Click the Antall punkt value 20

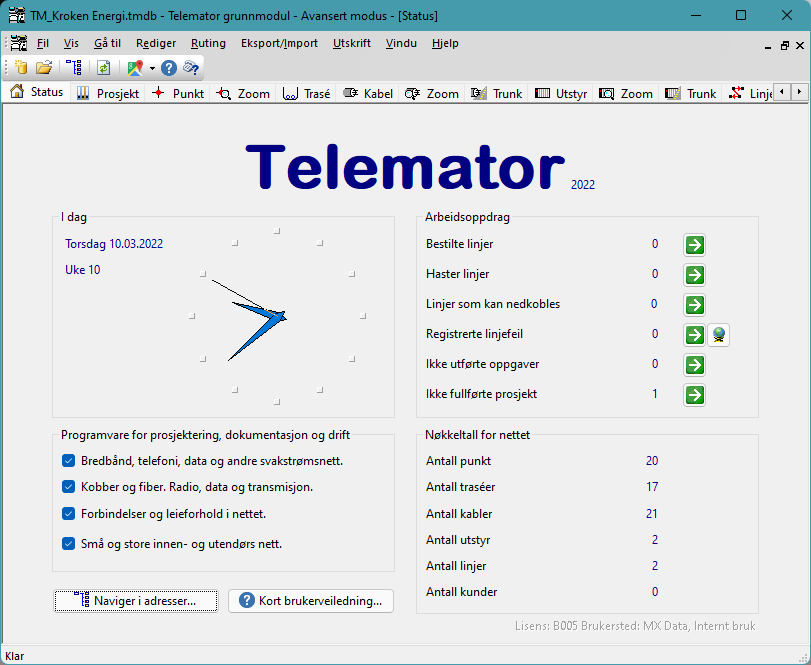pos(652,461)
